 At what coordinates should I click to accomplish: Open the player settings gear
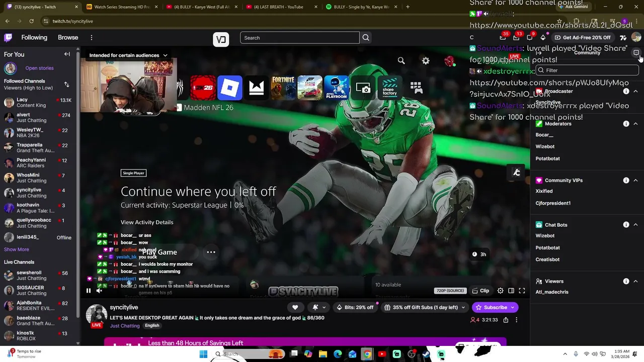point(500,291)
